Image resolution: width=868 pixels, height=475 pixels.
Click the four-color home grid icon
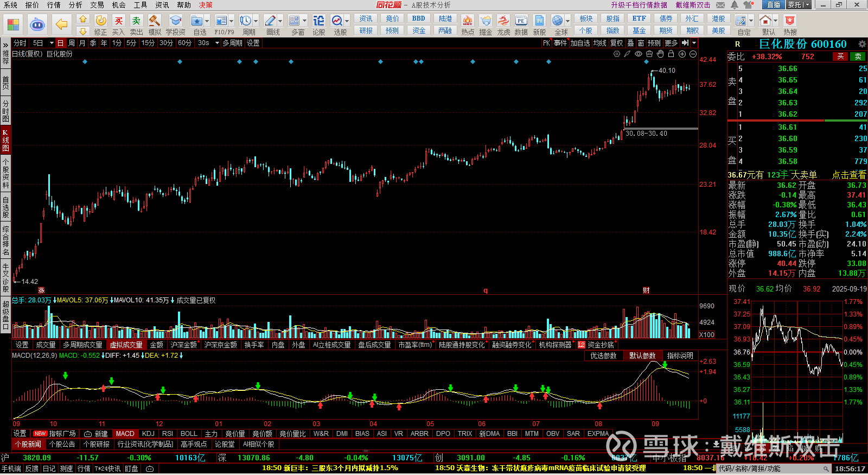[13, 24]
